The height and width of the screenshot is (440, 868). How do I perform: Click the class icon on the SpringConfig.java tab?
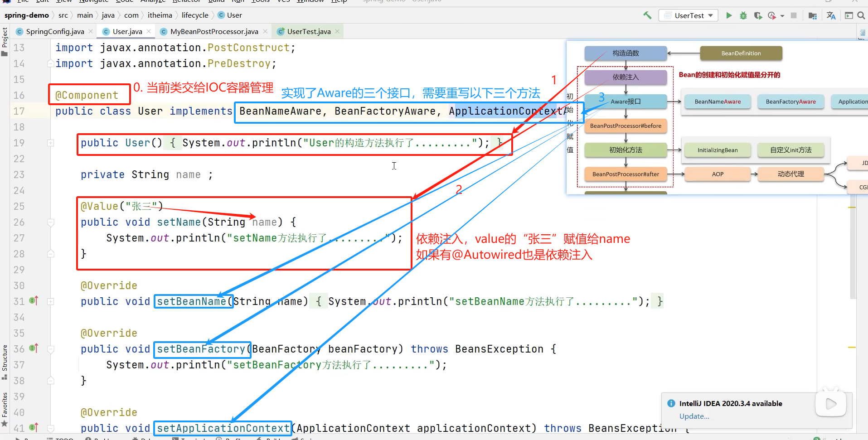coord(19,31)
